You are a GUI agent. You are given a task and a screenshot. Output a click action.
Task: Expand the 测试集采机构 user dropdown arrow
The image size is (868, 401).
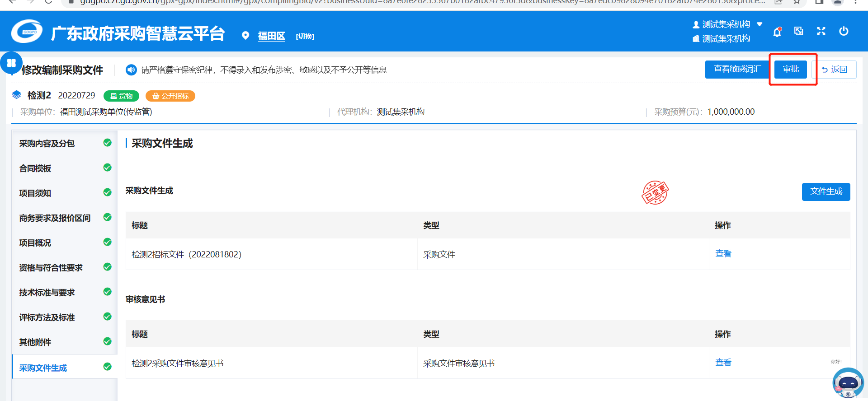760,24
